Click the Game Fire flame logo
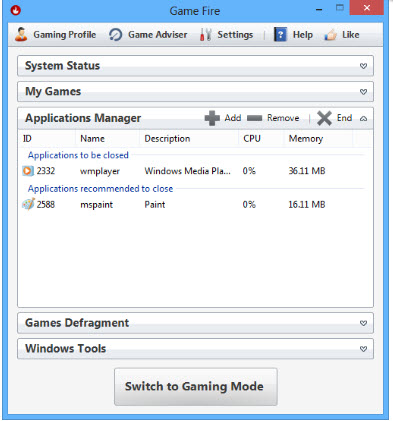This screenshot has width=393, height=421. tap(16, 11)
